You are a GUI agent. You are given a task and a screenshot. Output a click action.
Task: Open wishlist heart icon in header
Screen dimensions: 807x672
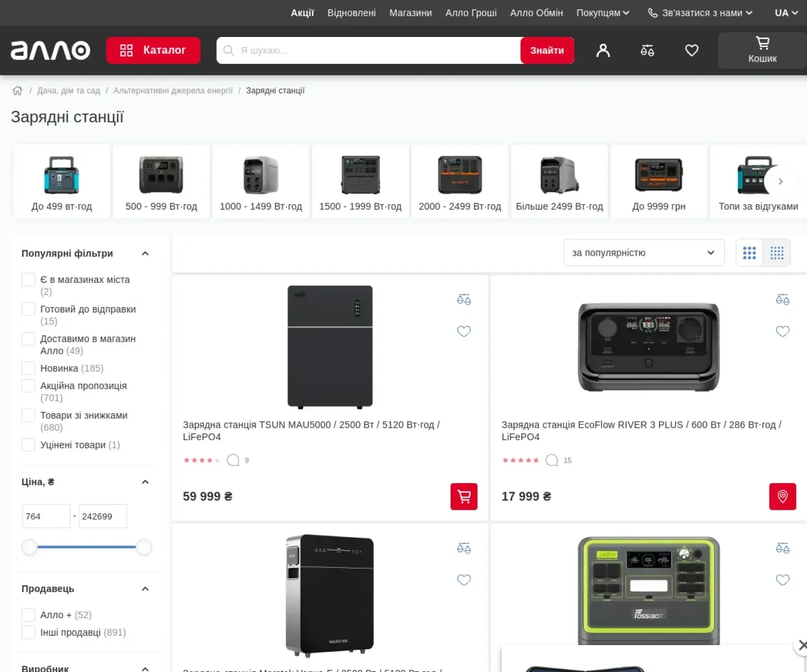point(692,50)
